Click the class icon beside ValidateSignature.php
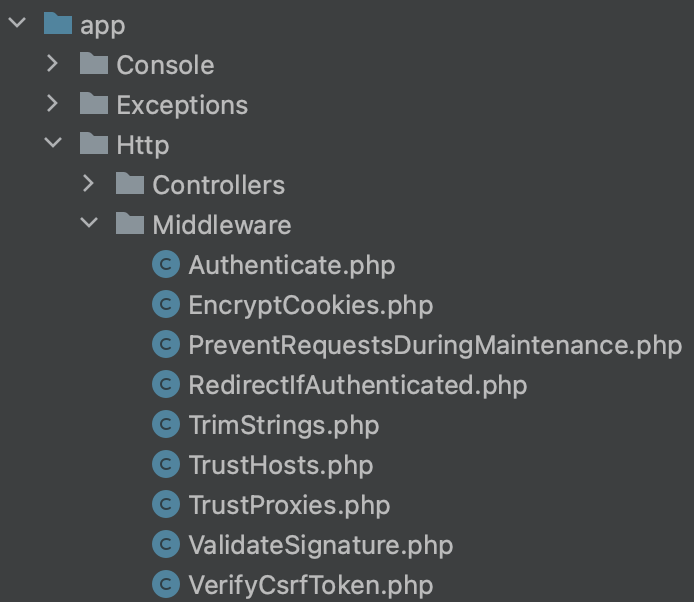Screen dimensions: 694x602 [x=165, y=545]
